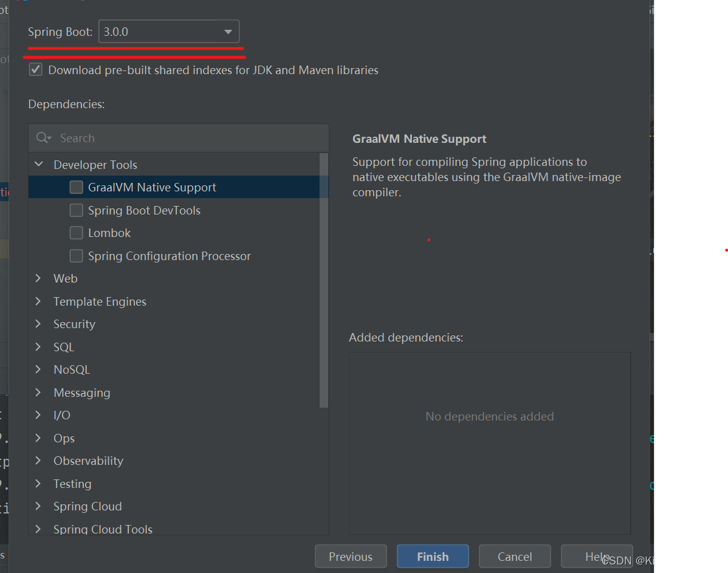The height and width of the screenshot is (573, 728).
Task: Select the Observability tree label
Action: point(88,461)
